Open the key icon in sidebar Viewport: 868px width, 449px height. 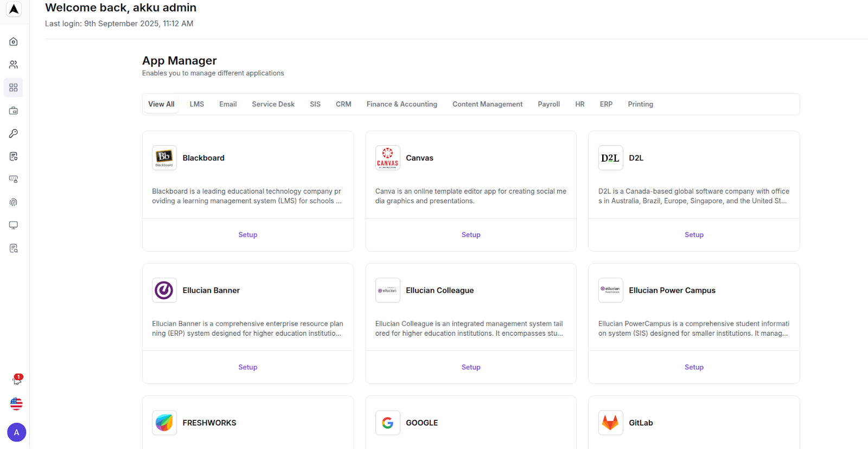click(14, 133)
